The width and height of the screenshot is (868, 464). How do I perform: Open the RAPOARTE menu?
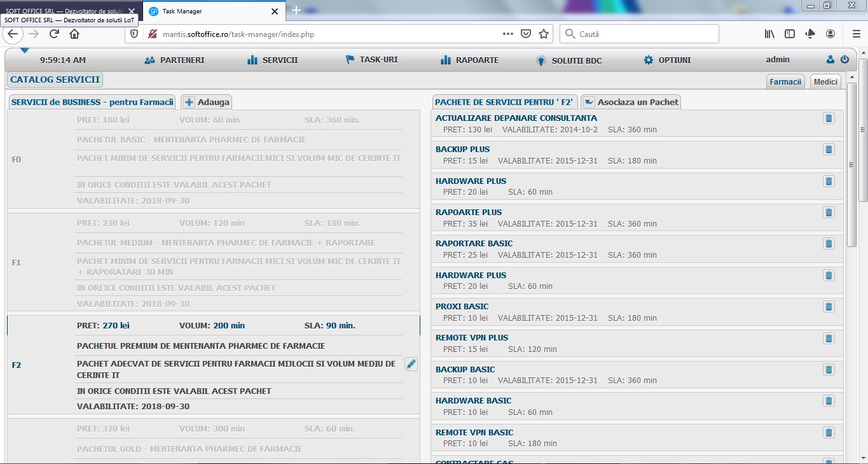click(x=469, y=60)
